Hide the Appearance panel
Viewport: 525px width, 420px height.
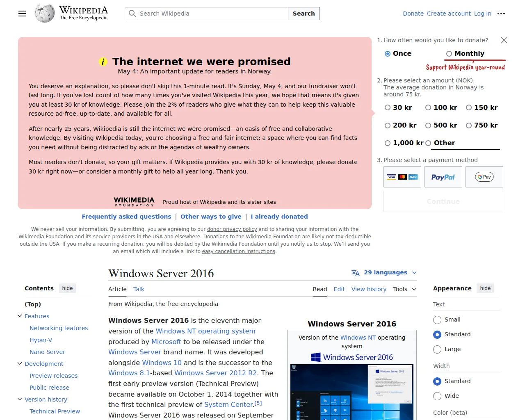(485, 288)
